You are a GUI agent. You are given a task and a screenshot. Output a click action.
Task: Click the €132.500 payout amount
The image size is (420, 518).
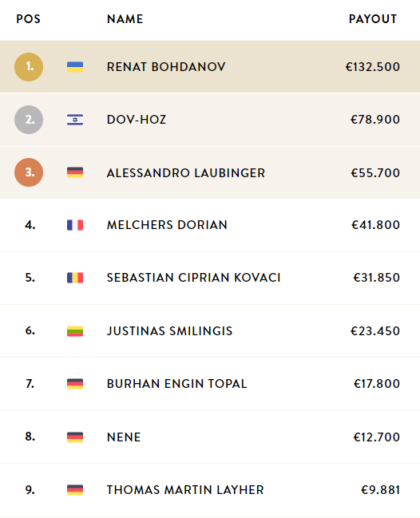tap(373, 67)
